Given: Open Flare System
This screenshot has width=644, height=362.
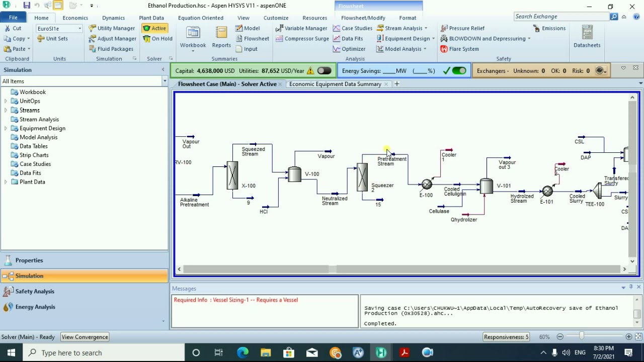Looking at the screenshot, I should 459,49.
